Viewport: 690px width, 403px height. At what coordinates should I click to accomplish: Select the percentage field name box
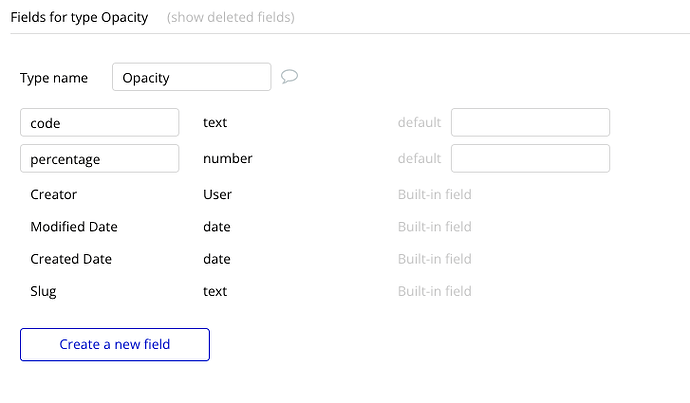(x=99, y=158)
